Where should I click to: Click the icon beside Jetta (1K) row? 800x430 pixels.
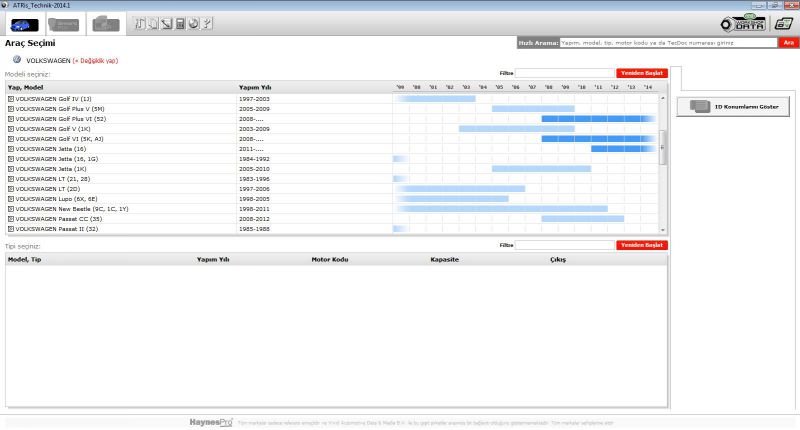click(11, 169)
